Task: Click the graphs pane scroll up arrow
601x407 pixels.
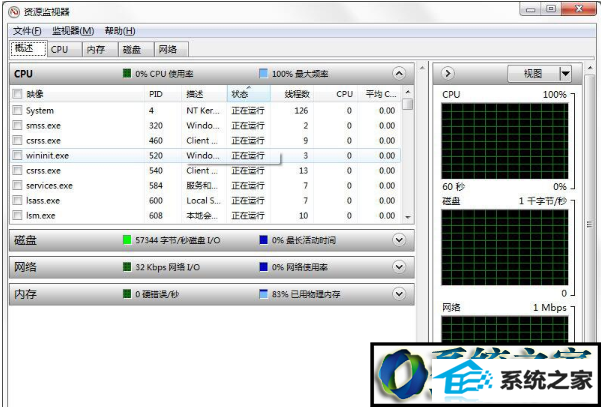Action: pos(590,68)
